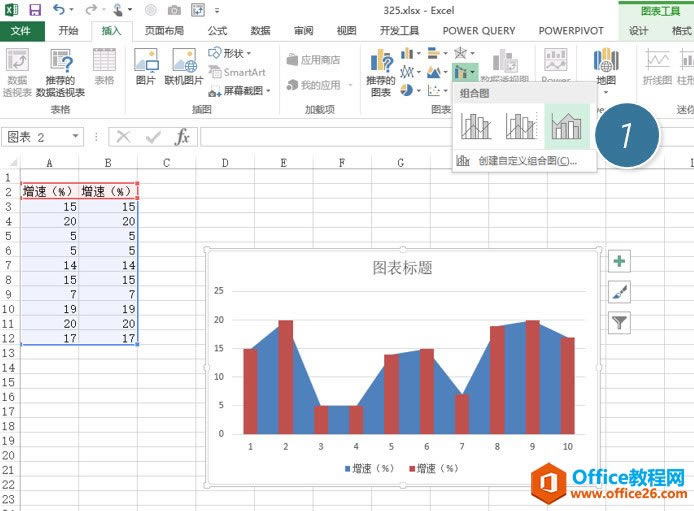Click the 折线图 sparkline button
The width and height of the screenshot is (694, 511).
[657, 66]
